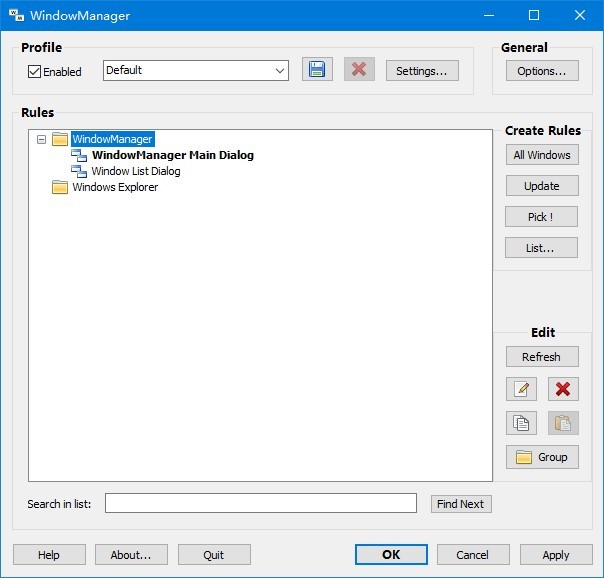Create a new Group
Image resolution: width=604 pixels, height=578 pixels.
[x=542, y=457]
